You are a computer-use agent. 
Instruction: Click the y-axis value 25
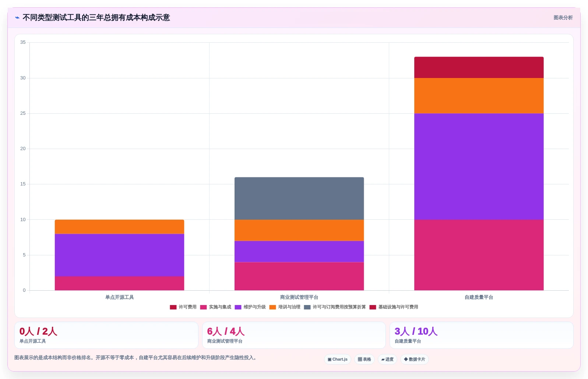click(23, 113)
